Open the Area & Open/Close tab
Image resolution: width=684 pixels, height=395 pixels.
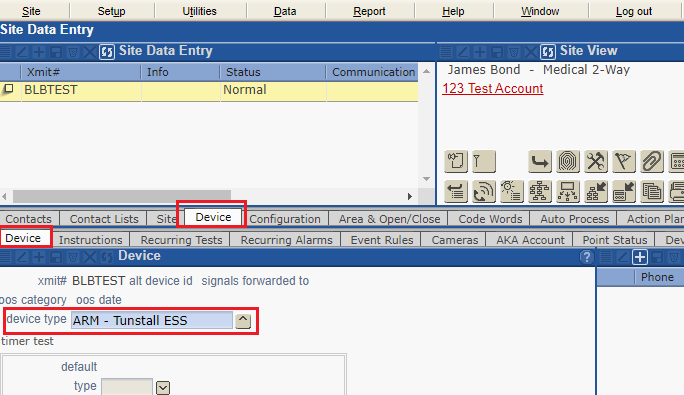tap(390, 219)
